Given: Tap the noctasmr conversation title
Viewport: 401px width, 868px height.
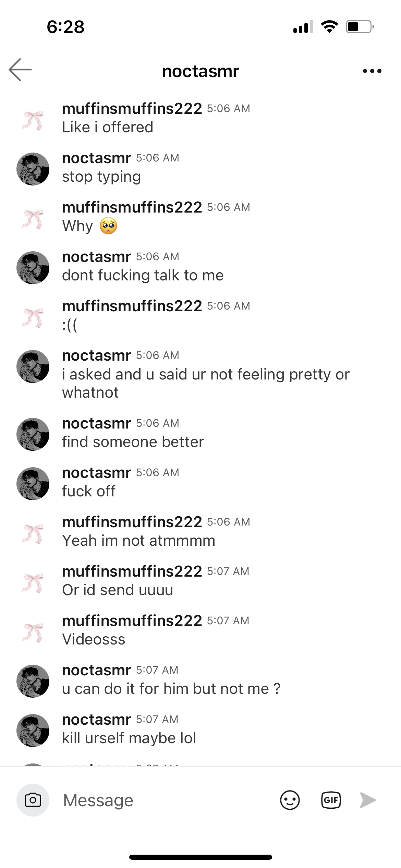Looking at the screenshot, I should (200, 71).
